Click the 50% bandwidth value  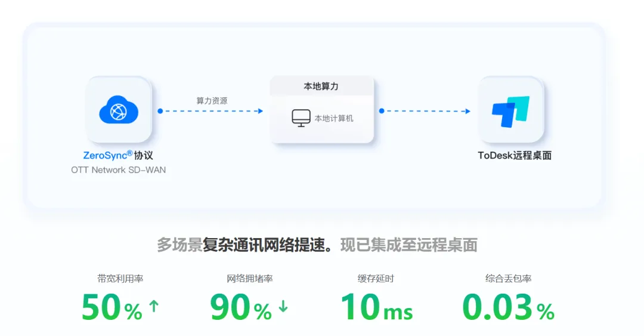(x=112, y=307)
